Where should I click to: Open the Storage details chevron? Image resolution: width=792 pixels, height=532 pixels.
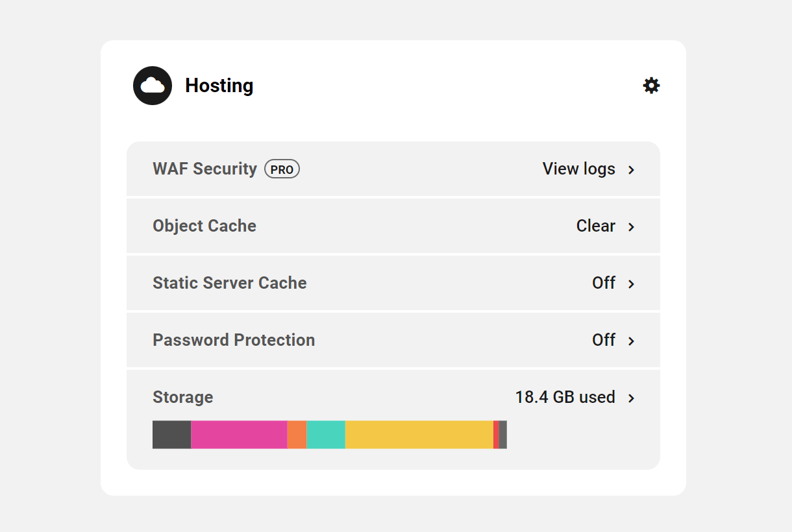[x=630, y=398]
